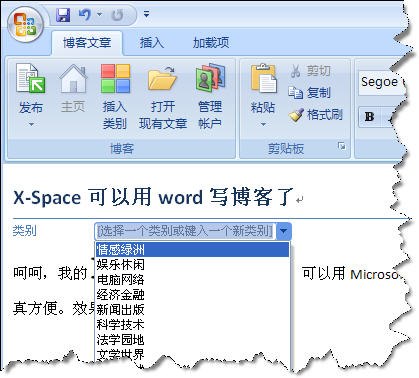
Task: Click the 类别 label
Action: [x=24, y=231]
